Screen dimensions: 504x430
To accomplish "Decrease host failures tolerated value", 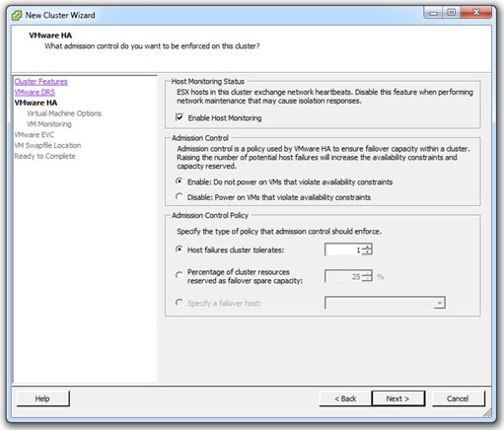I will [367, 252].
